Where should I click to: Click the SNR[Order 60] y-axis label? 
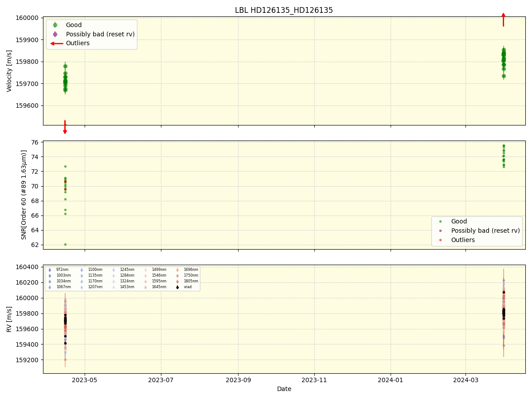click(x=24, y=195)
